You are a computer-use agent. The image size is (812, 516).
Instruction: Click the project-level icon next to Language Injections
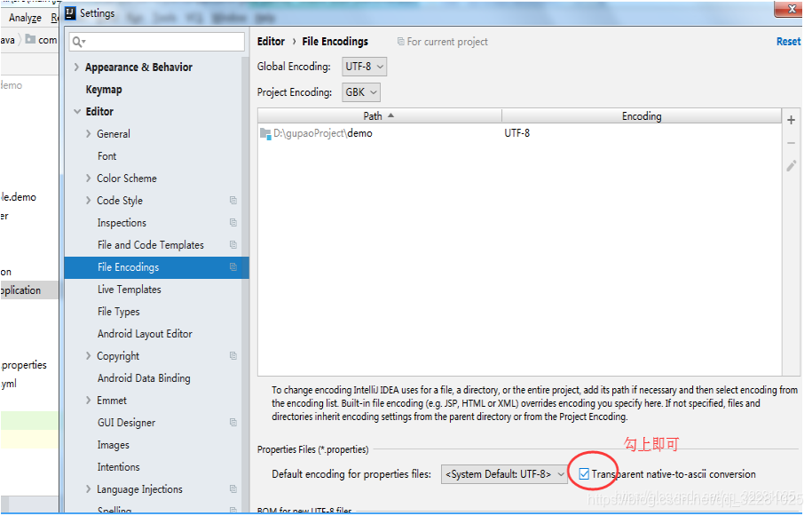point(233,488)
